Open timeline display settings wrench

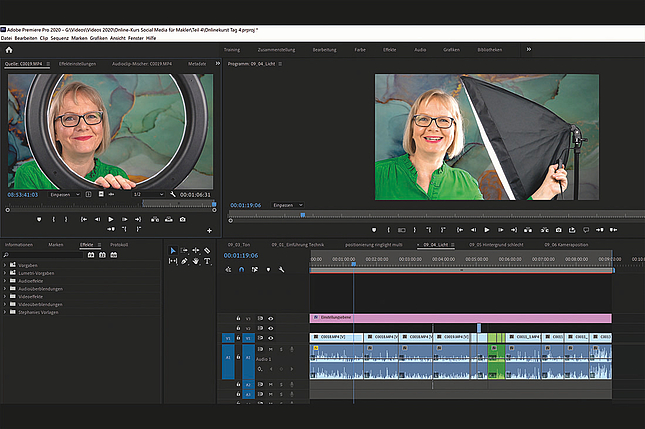point(282,269)
